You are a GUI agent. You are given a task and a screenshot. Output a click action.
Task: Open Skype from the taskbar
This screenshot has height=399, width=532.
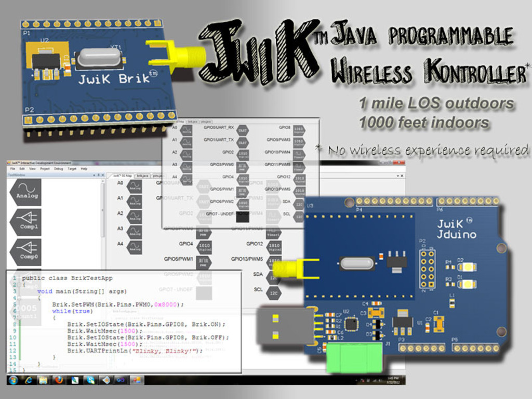tap(90, 380)
